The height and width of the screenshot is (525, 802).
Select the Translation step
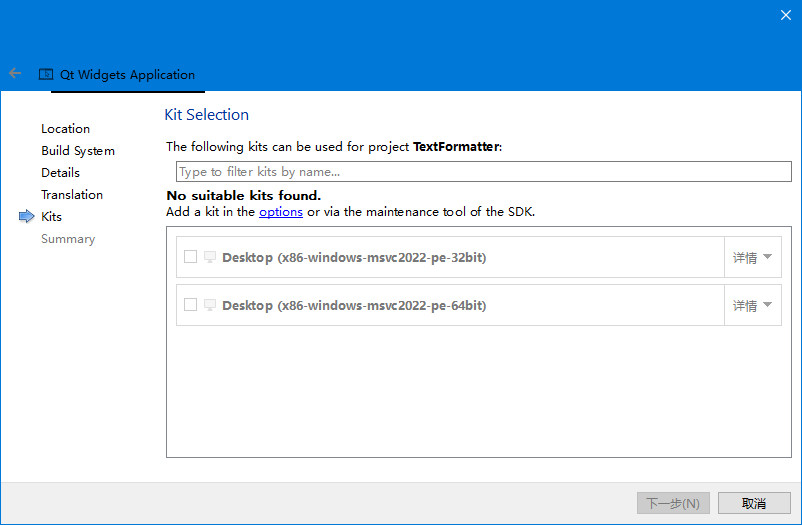click(x=72, y=195)
